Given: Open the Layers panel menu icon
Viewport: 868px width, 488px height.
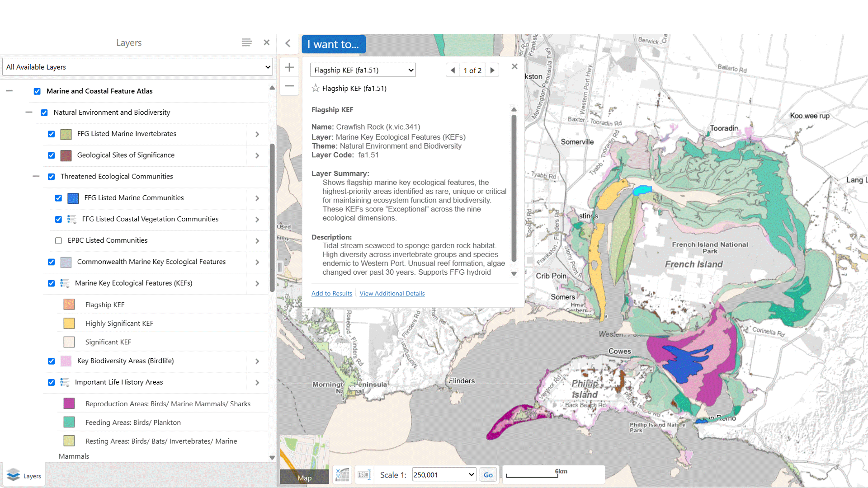Looking at the screenshot, I should [x=246, y=42].
